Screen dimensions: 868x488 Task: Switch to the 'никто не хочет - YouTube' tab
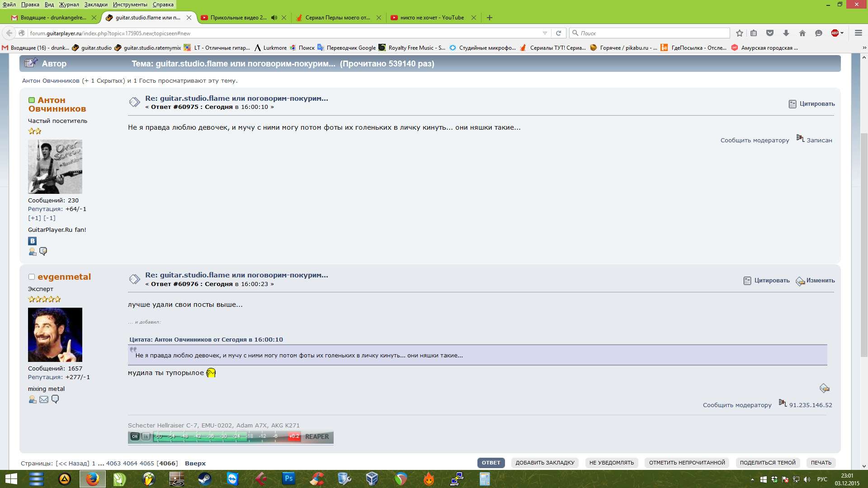click(x=432, y=18)
